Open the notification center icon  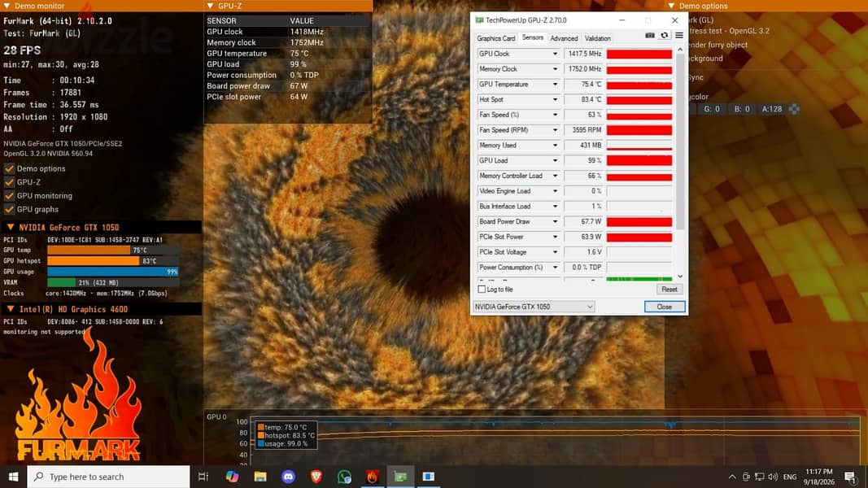850,477
